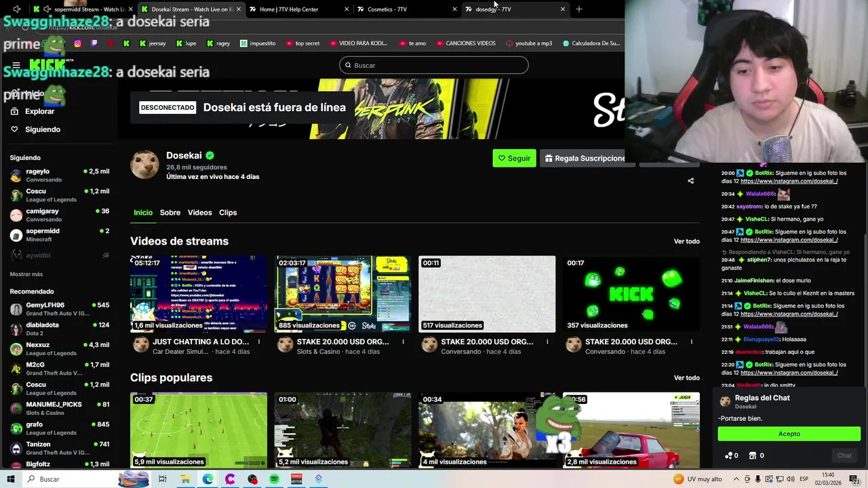The image size is (868, 488).
Task: Open the 02:03:17 slots stream thumbnail
Action: click(x=342, y=294)
